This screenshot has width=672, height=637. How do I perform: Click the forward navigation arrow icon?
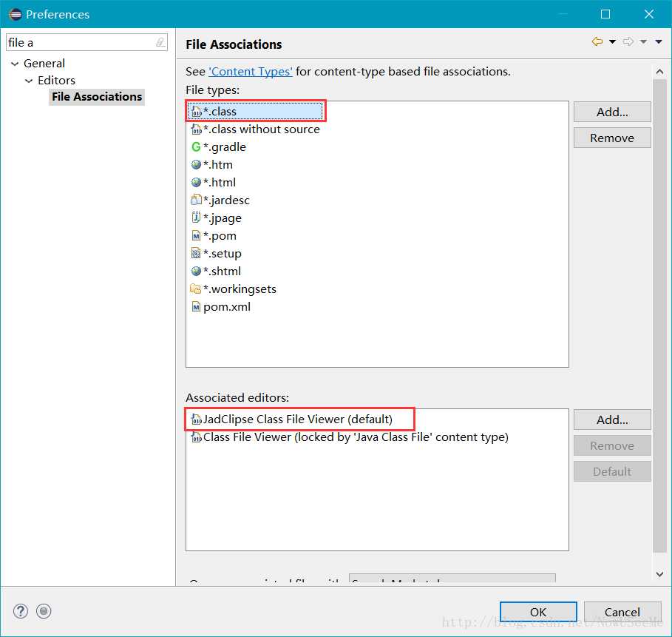(x=628, y=41)
